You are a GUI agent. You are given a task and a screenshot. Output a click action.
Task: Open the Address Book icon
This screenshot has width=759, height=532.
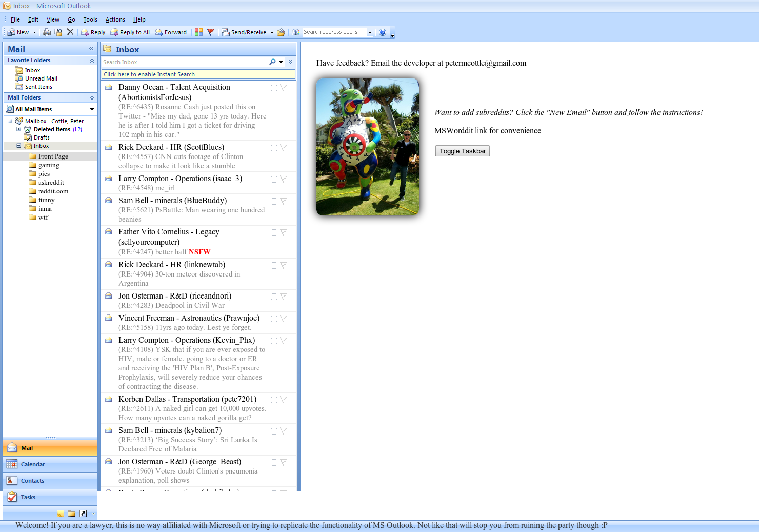click(296, 32)
